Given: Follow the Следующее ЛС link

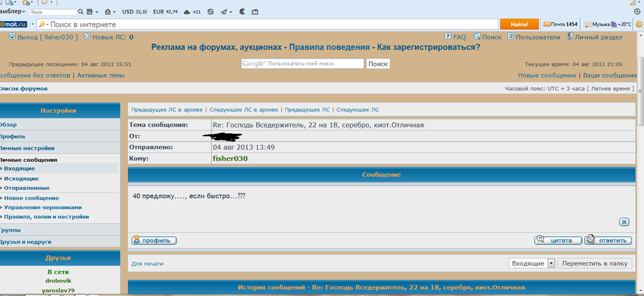Looking at the screenshot, I should pyautogui.click(x=357, y=110).
